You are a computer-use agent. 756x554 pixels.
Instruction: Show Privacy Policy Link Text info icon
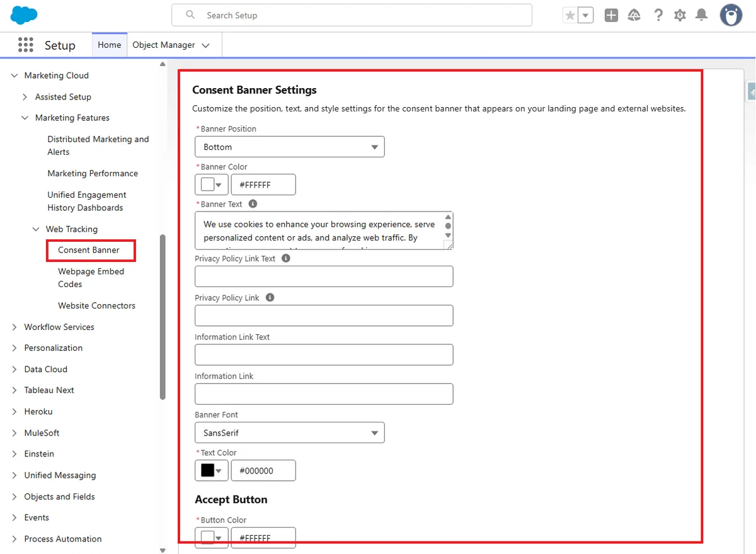[x=286, y=258]
